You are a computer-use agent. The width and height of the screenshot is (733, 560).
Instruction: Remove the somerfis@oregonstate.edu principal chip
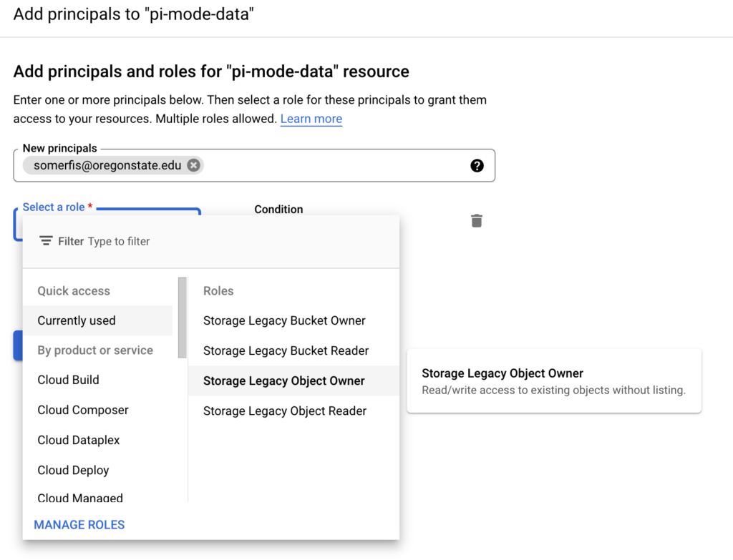[x=193, y=165]
